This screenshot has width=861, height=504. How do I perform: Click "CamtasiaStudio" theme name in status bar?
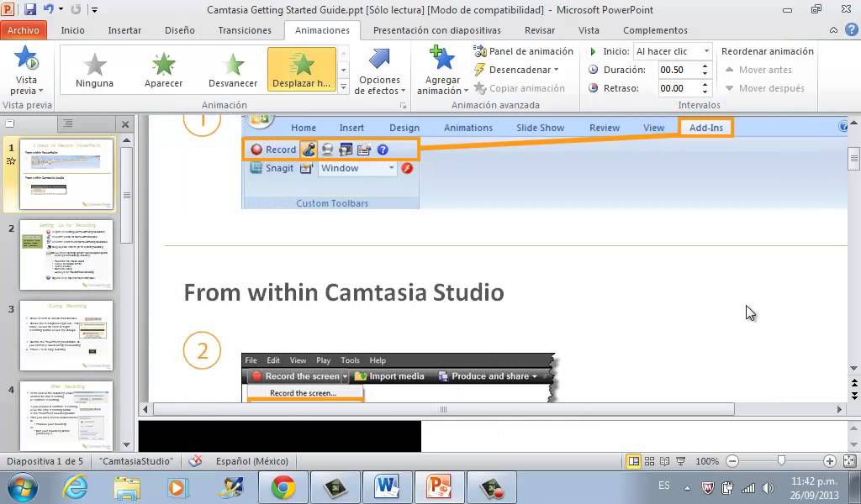136,461
